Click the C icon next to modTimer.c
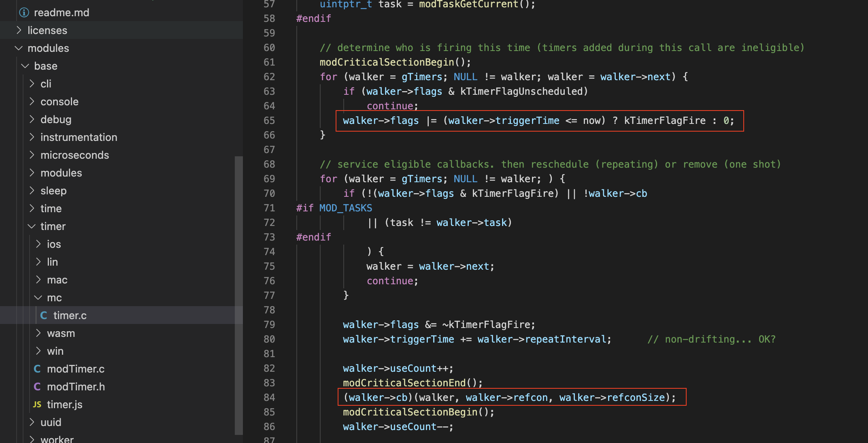The image size is (868, 443). (x=37, y=369)
